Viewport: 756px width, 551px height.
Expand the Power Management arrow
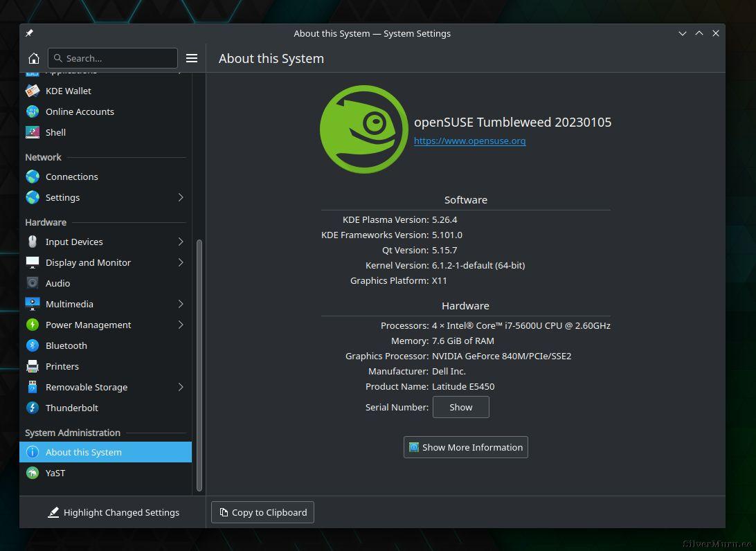click(181, 325)
